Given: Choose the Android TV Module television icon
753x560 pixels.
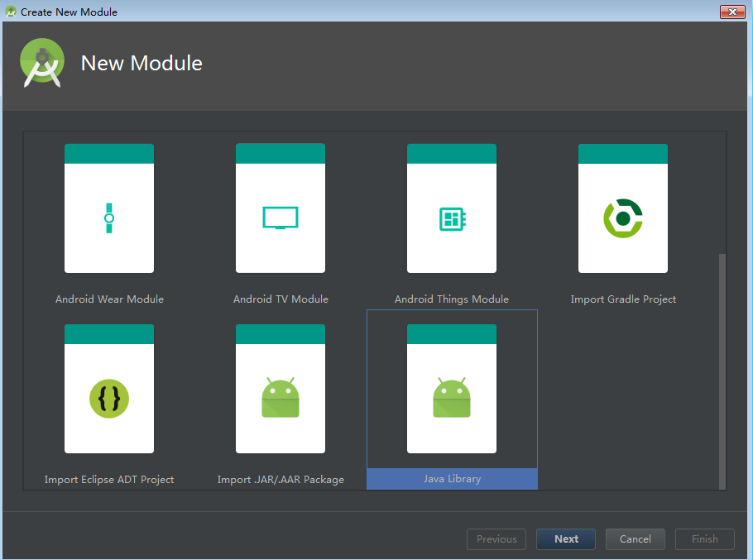Looking at the screenshot, I should (x=281, y=218).
